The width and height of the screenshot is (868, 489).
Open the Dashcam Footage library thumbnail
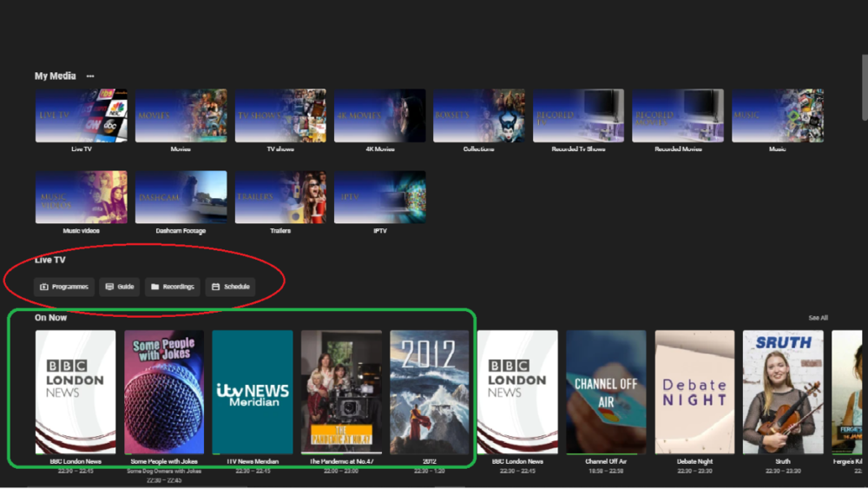click(x=181, y=197)
